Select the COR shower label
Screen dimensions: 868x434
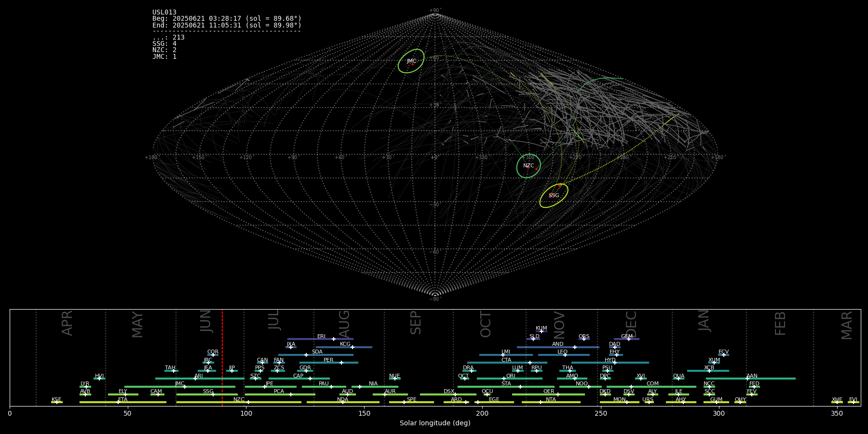click(x=213, y=352)
